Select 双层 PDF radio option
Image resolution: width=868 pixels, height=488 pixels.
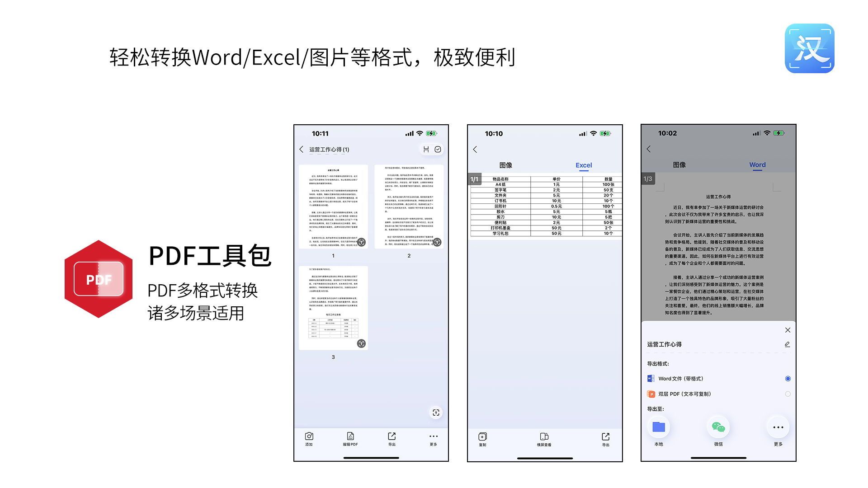click(x=788, y=394)
